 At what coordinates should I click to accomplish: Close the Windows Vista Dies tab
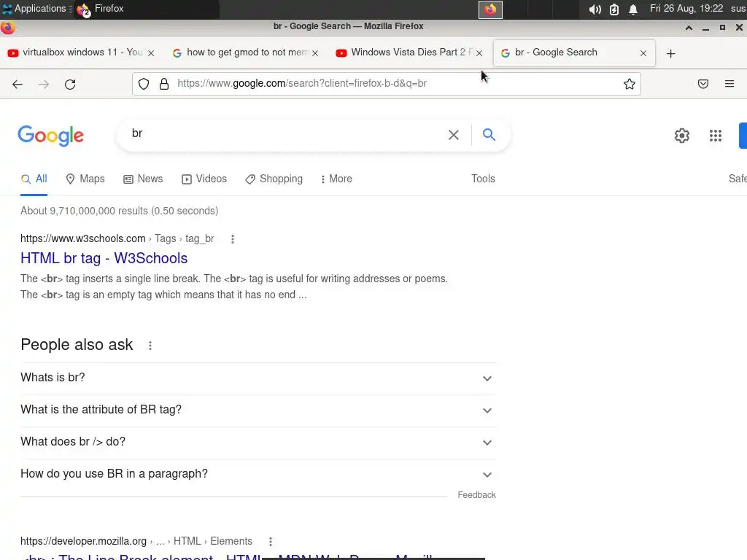tap(479, 53)
